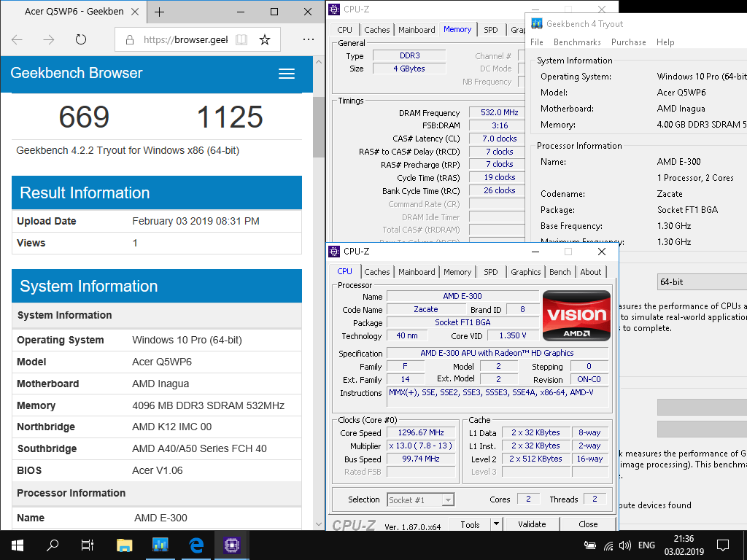The height and width of the screenshot is (560, 747).
Task: Open the 64-bit architecture dropdown in Geekbench
Action: (x=703, y=282)
